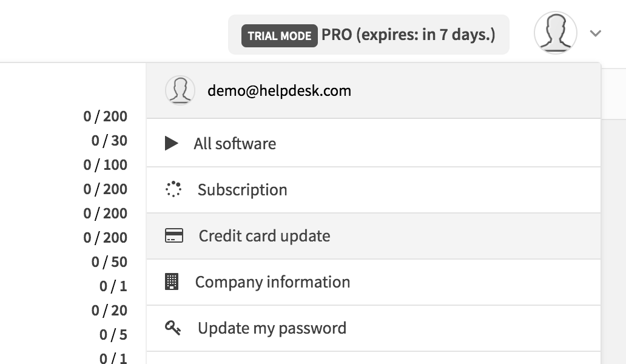626x364 pixels.
Task: Click the dotted circle Subscription icon
Action: [173, 189]
